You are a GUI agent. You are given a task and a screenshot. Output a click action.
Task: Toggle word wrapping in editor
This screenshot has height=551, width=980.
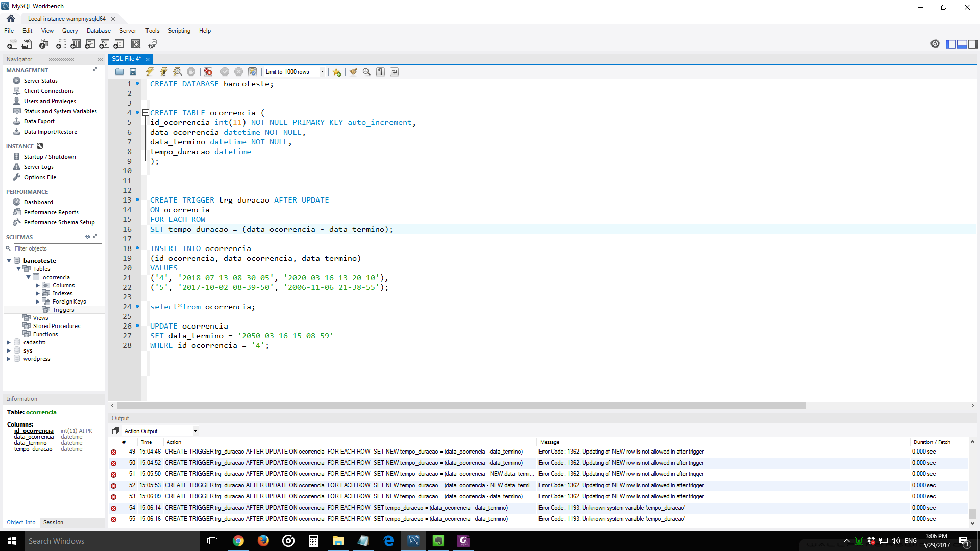point(394,72)
